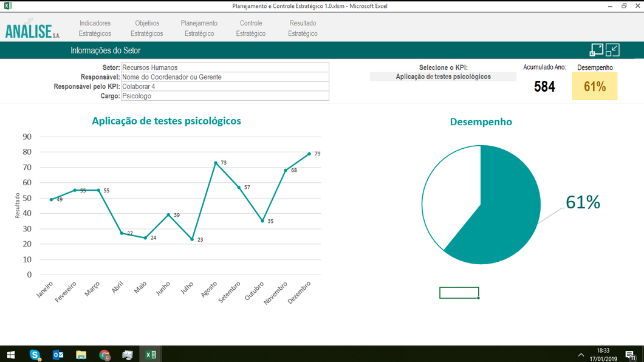
Task: Click the expand fullscreen icon
Action: point(596,50)
